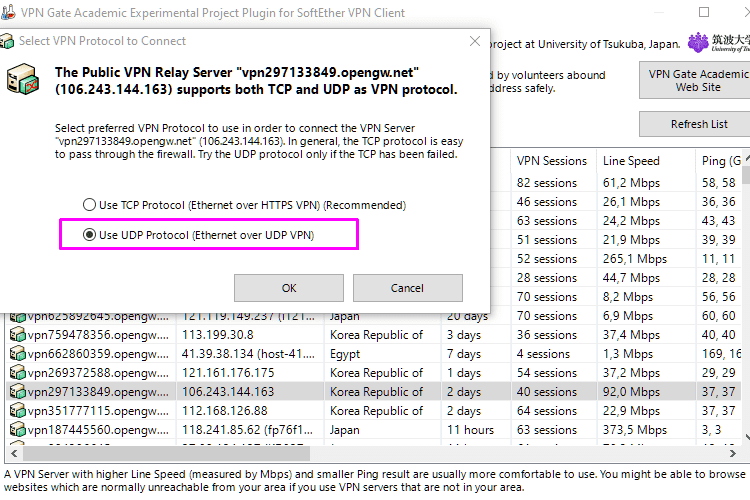This screenshot has height=500, width=750.
Task: Click the 373,5 Mbps line speed cell
Action: [635, 430]
